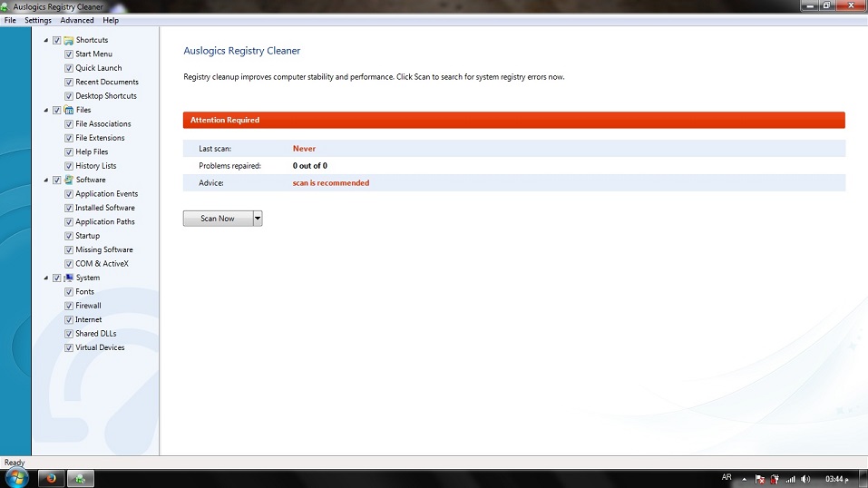
Task: Collapse the Files tree node
Action: click(x=46, y=110)
